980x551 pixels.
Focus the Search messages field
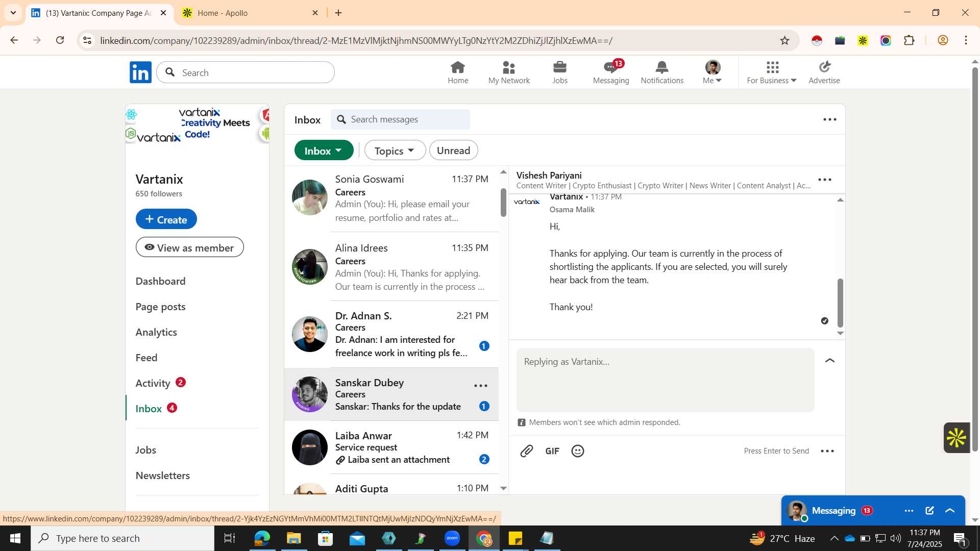pos(401,119)
